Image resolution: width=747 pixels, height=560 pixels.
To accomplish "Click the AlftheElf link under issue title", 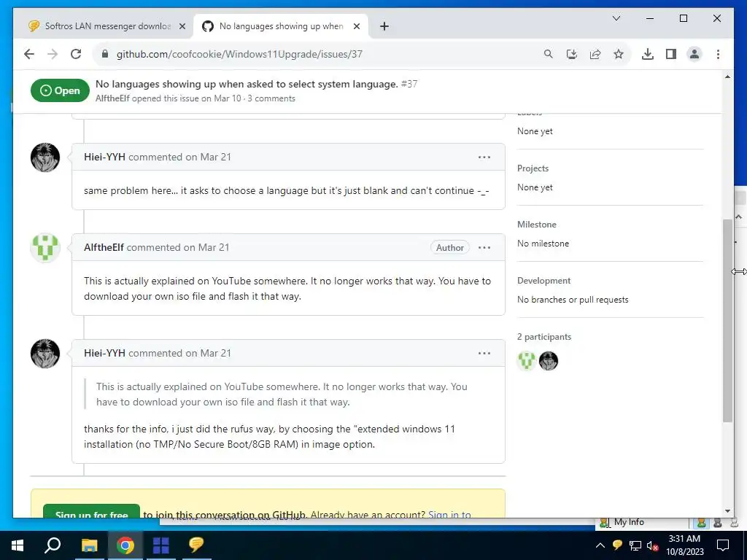I will 112,98.
